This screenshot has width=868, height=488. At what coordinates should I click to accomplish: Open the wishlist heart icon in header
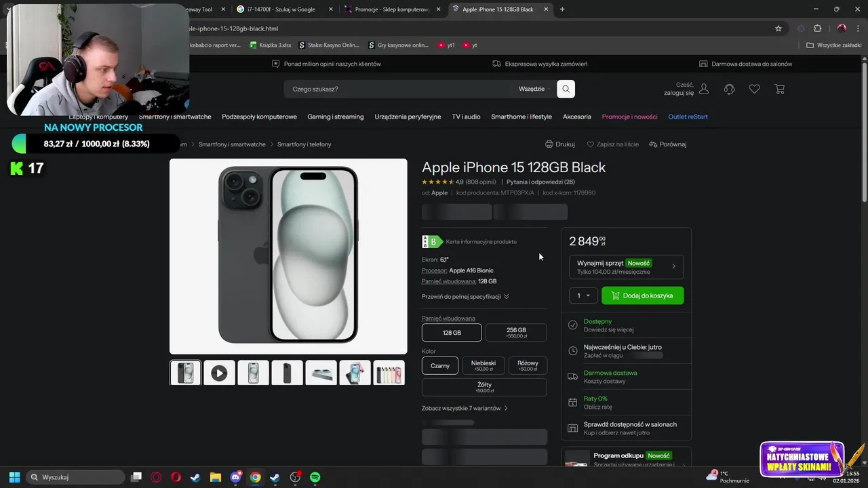[754, 89]
